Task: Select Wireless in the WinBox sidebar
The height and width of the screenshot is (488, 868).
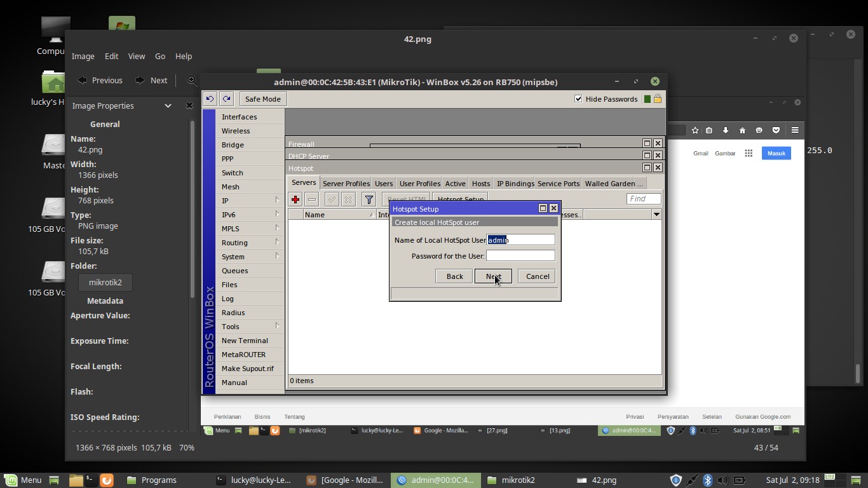Action: tap(236, 131)
